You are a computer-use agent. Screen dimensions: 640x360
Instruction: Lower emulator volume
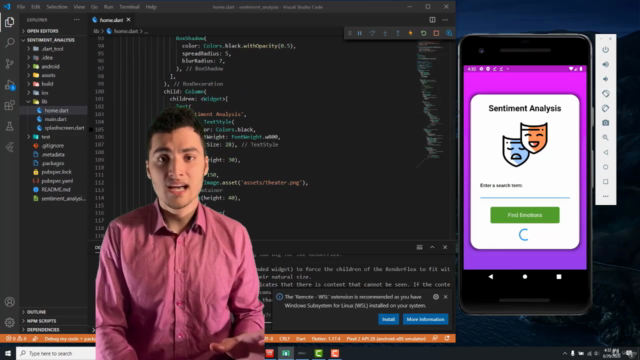(x=606, y=79)
